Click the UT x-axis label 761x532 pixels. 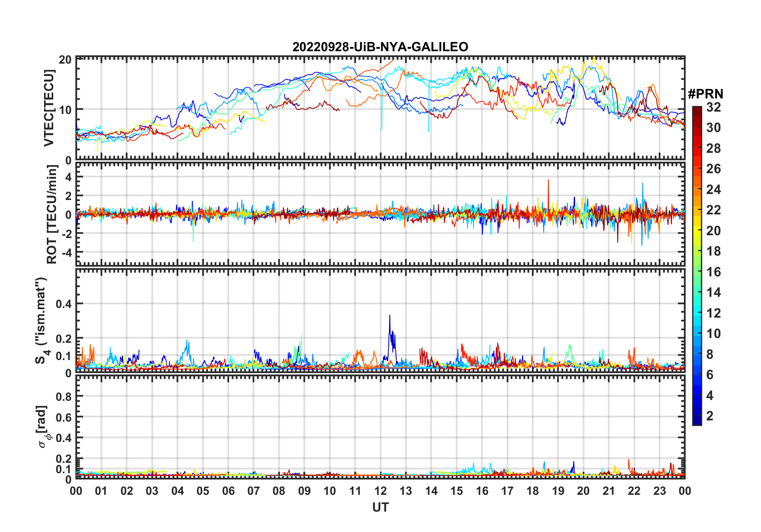pyautogui.click(x=380, y=507)
